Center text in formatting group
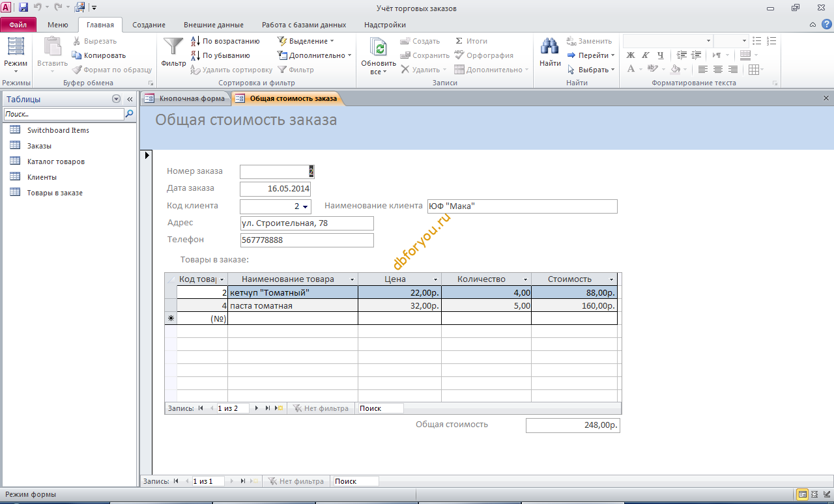834x504 pixels. click(x=718, y=70)
